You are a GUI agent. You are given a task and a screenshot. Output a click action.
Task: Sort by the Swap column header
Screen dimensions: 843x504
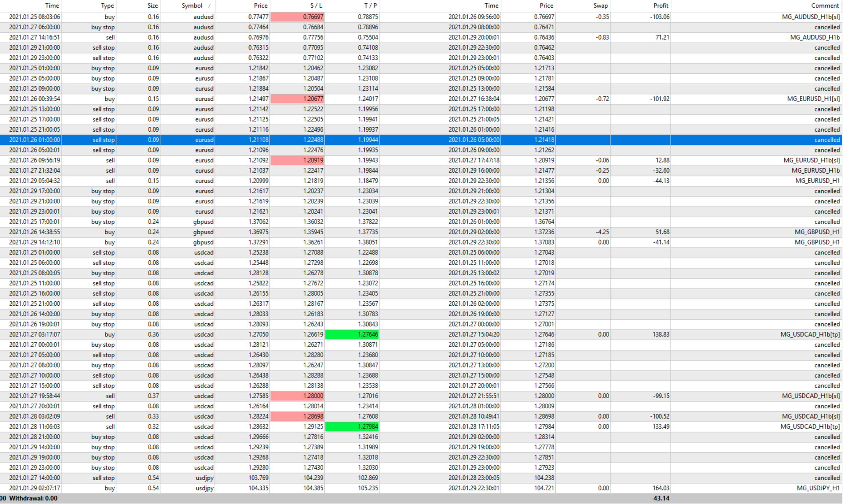point(600,6)
